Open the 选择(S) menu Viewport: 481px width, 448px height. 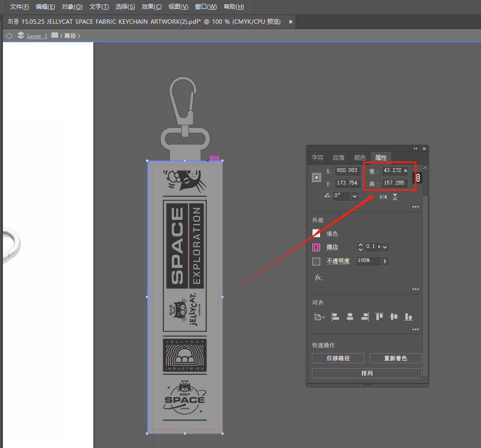point(125,7)
